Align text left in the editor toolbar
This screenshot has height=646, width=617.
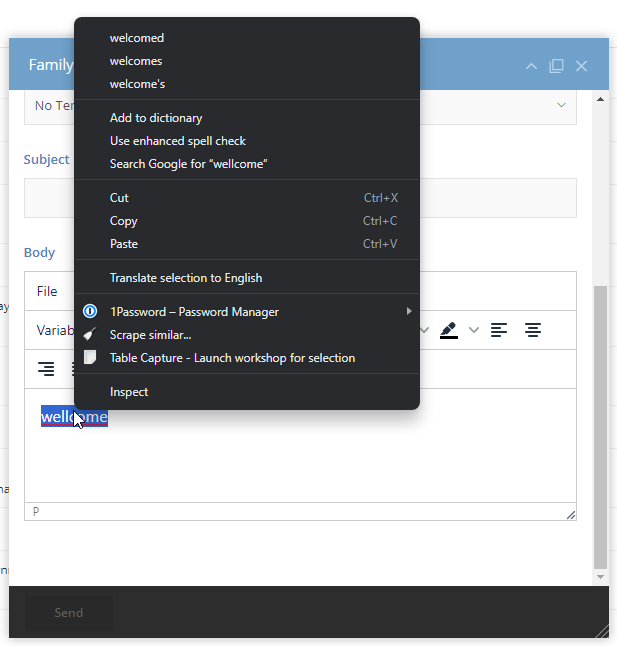[499, 330]
